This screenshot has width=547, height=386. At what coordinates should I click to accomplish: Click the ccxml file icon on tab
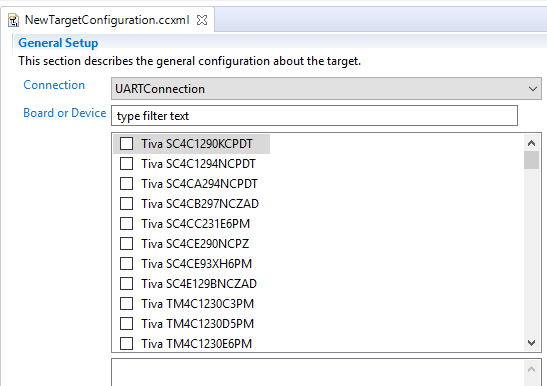(13, 20)
